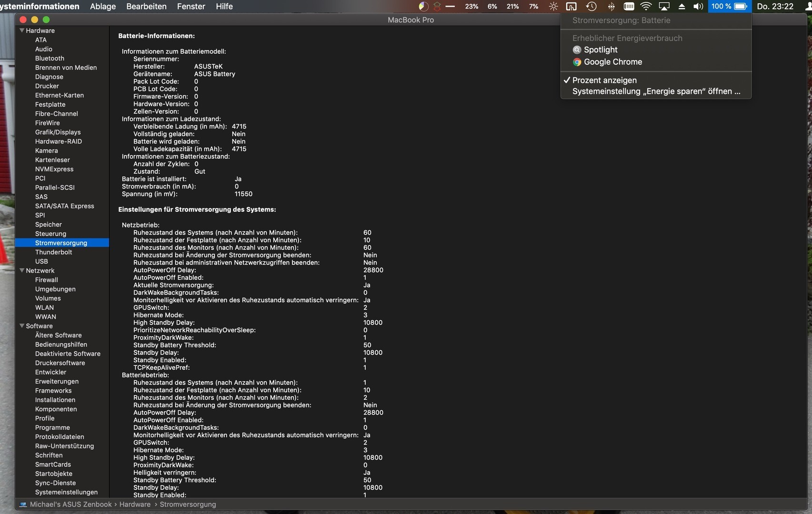The width and height of the screenshot is (812, 514).
Task: Open the Hilfe menu
Action: point(224,7)
